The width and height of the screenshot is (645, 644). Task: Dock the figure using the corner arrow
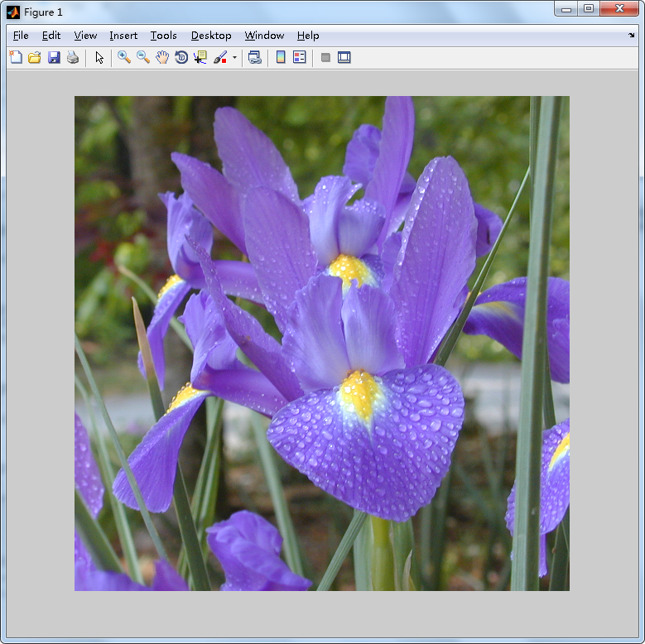pyautogui.click(x=632, y=36)
